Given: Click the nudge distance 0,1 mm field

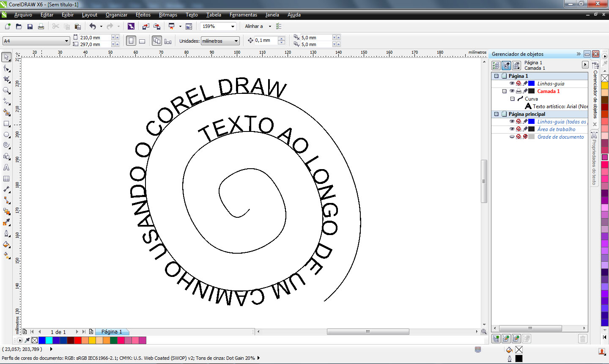Looking at the screenshot, I should (x=266, y=41).
